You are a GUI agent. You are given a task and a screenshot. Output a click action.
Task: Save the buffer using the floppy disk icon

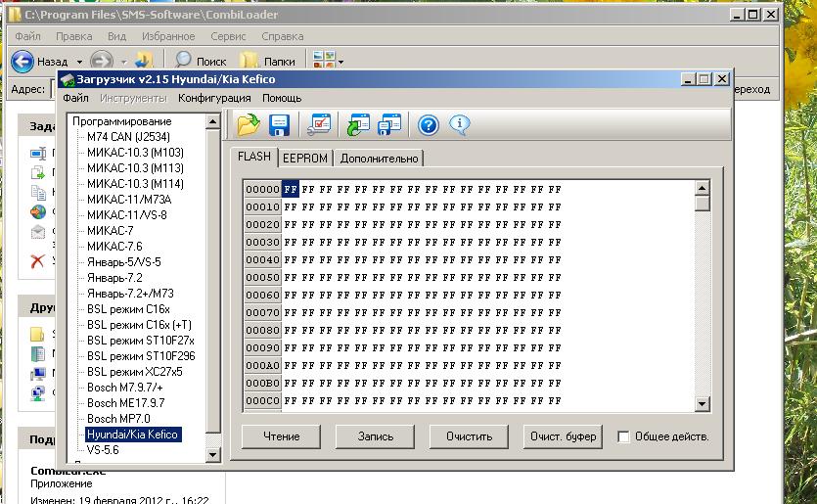click(x=279, y=125)
